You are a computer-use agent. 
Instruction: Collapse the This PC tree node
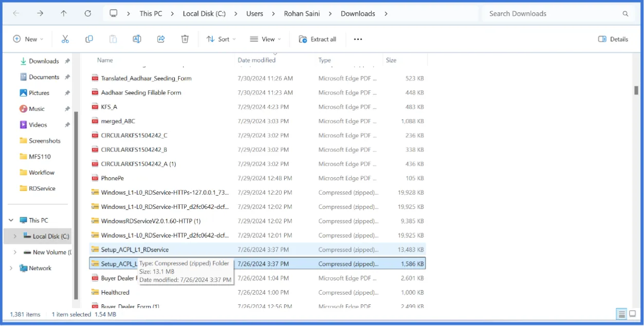pos(11,220)
